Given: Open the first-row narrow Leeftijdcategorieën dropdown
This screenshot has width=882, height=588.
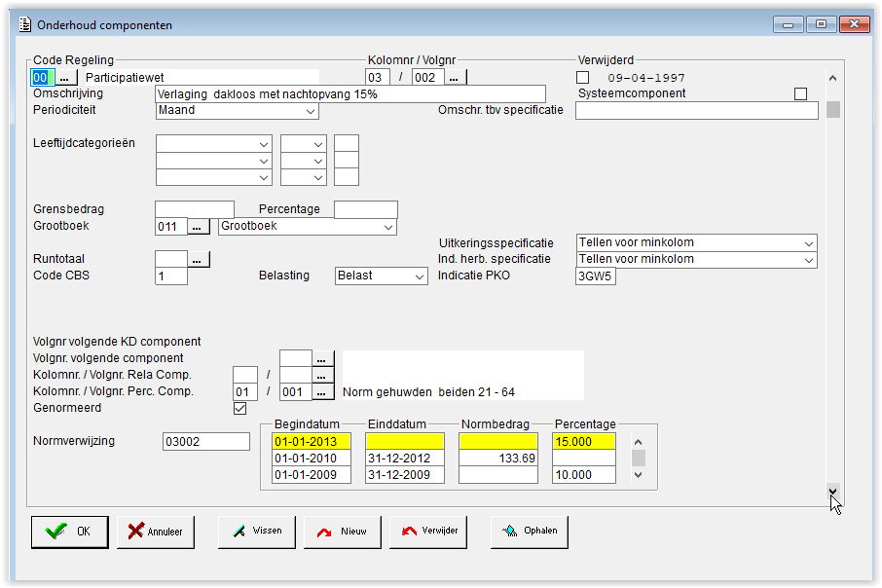Looking at the screenshot, I should pos(303,144).
